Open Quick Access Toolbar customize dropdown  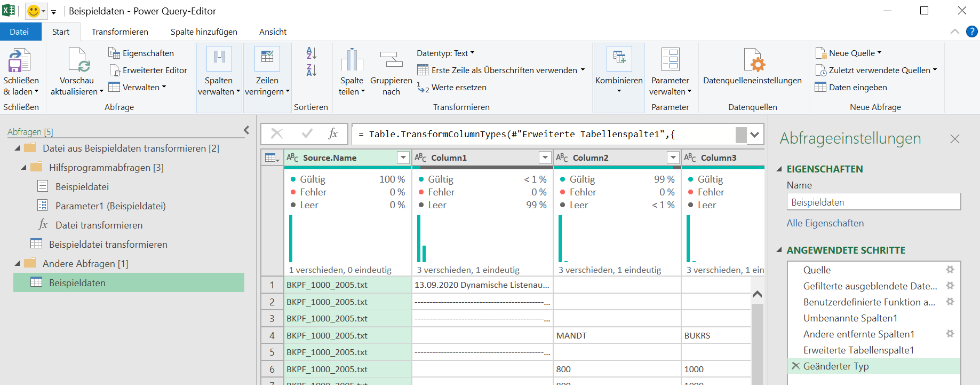(53, 12)
